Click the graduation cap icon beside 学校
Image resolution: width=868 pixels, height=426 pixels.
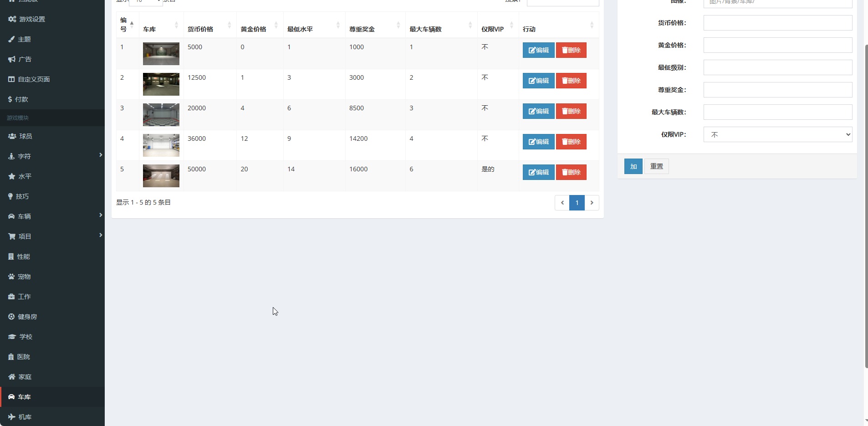point(12,337)
